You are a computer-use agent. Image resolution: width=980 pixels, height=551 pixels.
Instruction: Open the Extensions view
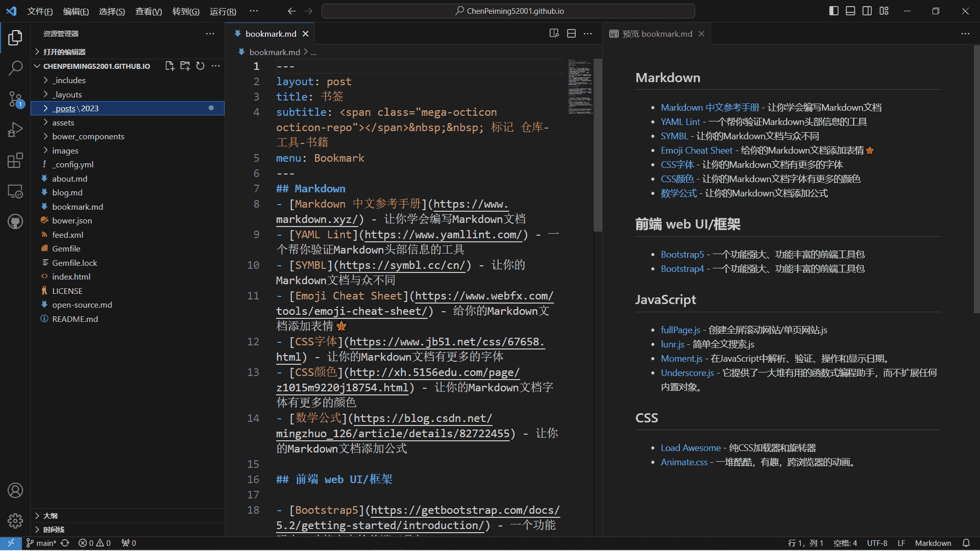(x=15, y=161)
